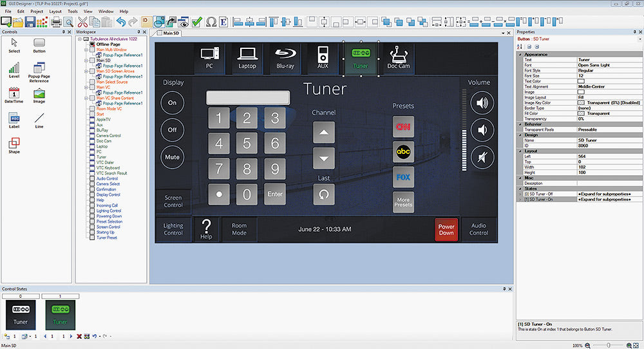Click the keypad Enter button

coord(275,194)
